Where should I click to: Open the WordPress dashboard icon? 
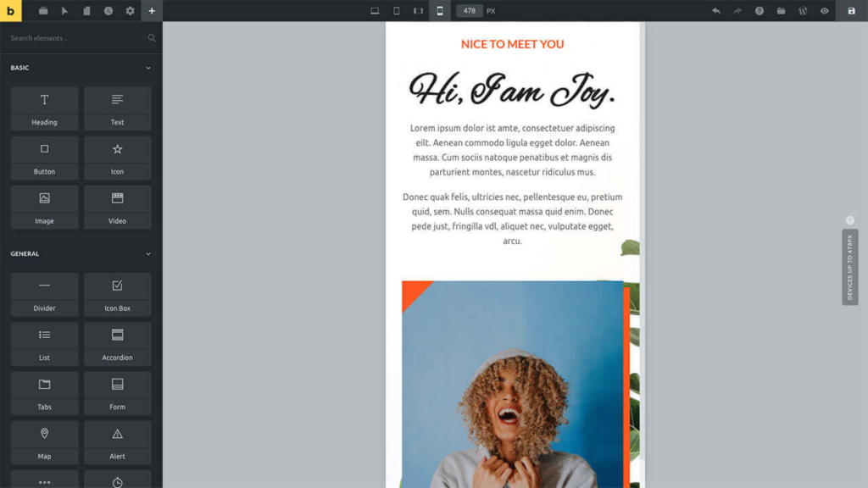pyautogui.click(x=803, y=11)
